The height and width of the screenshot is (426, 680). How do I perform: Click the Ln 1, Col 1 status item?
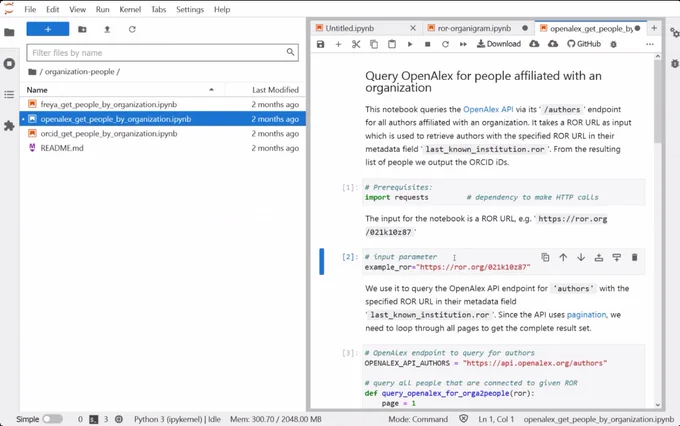pos(496,419)
